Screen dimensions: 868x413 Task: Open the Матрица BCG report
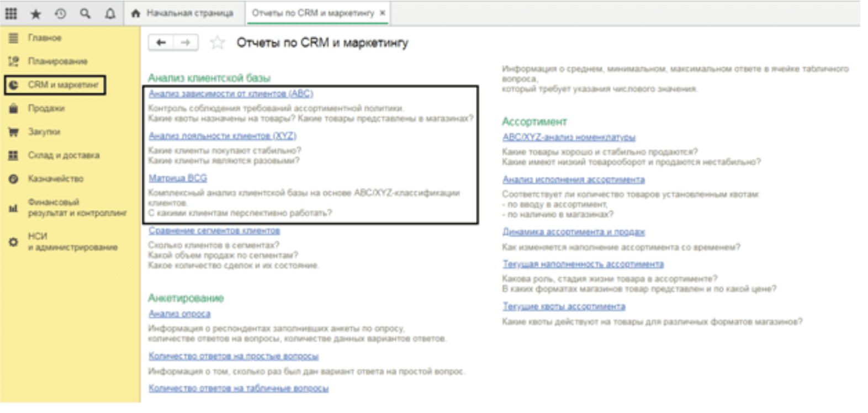(178, 178)
